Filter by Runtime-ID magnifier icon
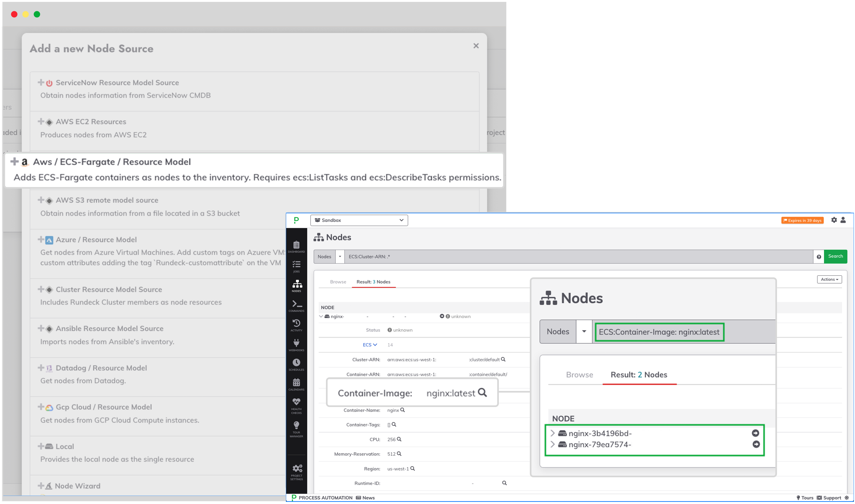Viewport: 855px width, 504px height. tap(504, 483)
